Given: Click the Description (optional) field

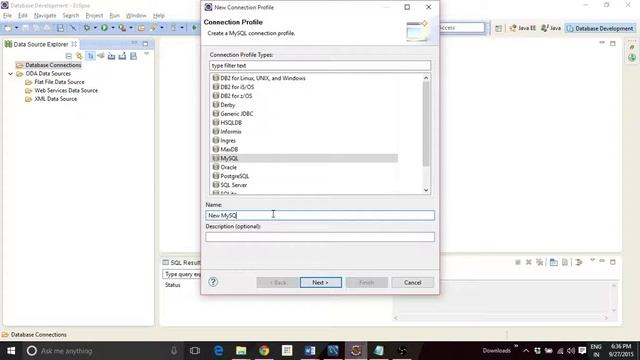Looking at the screenshot, I should [320, 237].
